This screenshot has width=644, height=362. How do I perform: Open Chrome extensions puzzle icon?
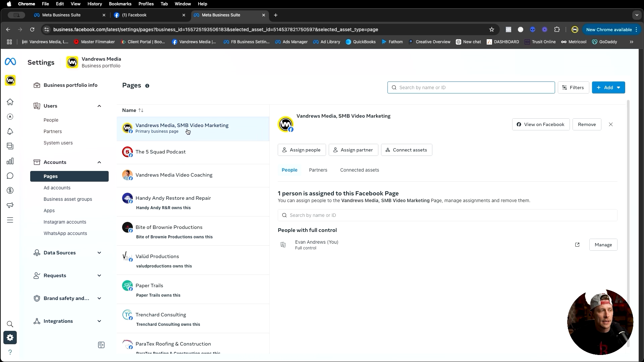(x=557, y=29)
